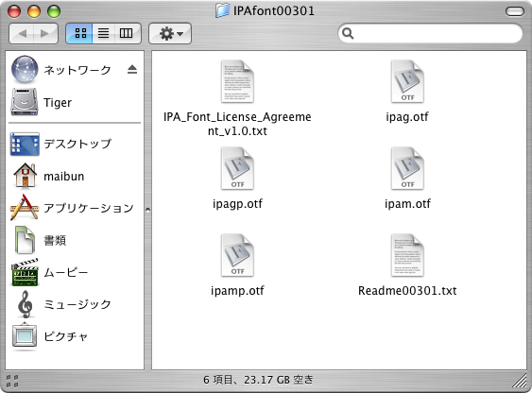
Task: Click the Tiger volume label
Action: coord(58,102)
